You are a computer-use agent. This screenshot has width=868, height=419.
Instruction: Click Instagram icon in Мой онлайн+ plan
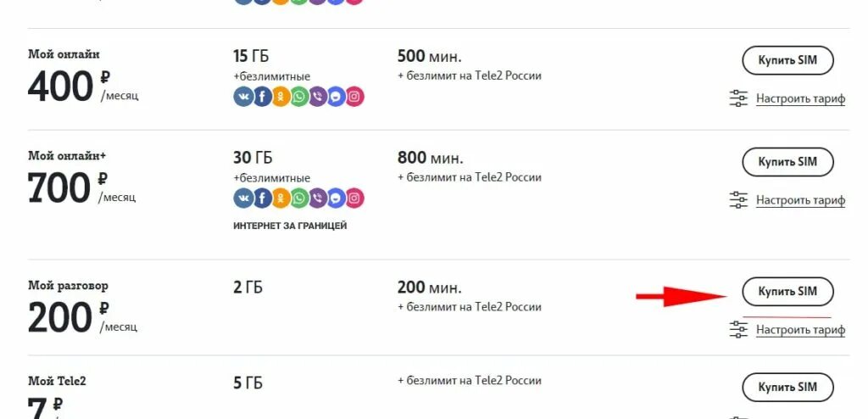[355, 198]
